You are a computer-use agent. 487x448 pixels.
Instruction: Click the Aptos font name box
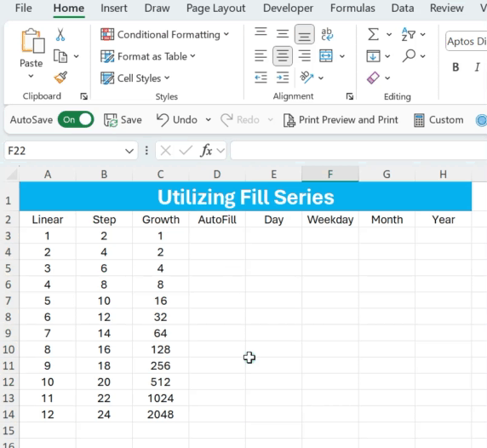[x=467, y=41]
